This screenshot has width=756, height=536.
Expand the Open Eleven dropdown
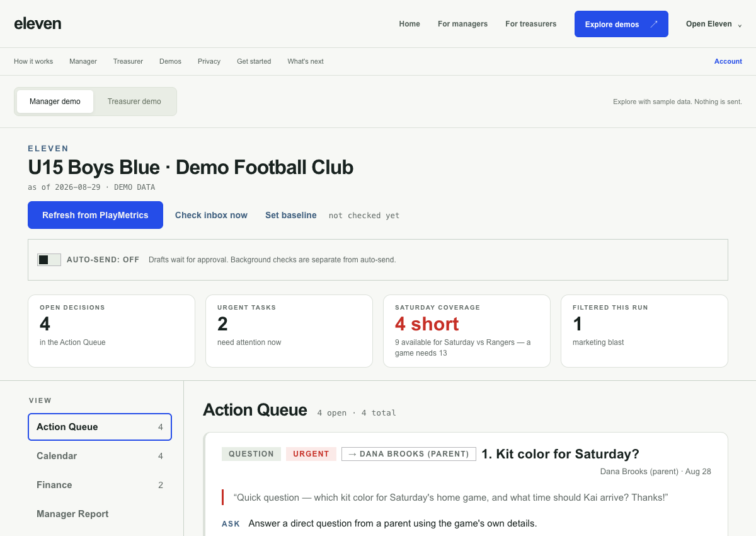[714, 24]
